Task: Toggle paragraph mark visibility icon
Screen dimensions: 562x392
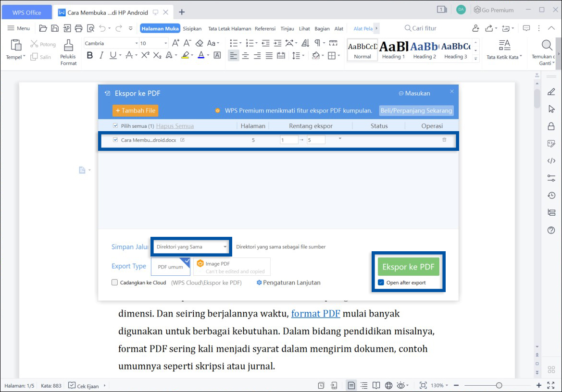Action: click(x=318, y=43)
